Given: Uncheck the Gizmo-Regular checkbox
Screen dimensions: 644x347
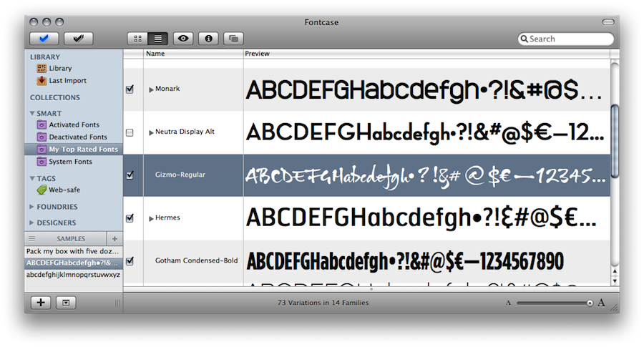Looking at the screenshot, I should click(130, 175).
